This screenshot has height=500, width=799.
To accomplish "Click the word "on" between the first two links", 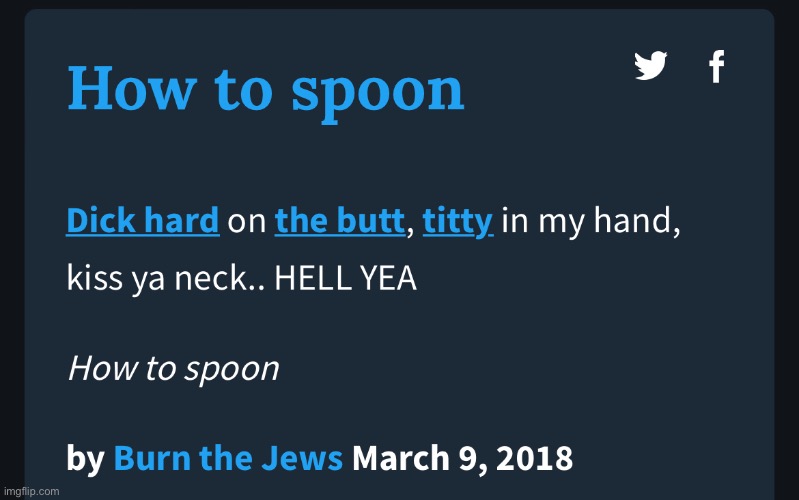I will click(246, 222).
